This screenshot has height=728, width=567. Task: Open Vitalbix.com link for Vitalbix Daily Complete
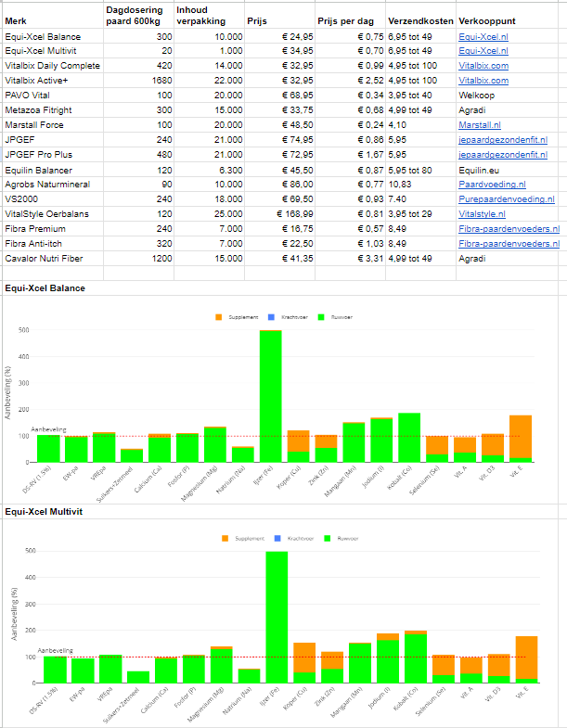point(483,66)
